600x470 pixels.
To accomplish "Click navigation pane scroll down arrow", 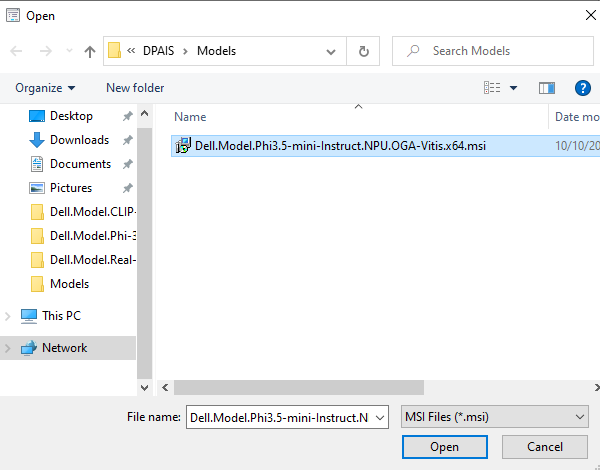I will pyautogui.click(x=145, y=388).
